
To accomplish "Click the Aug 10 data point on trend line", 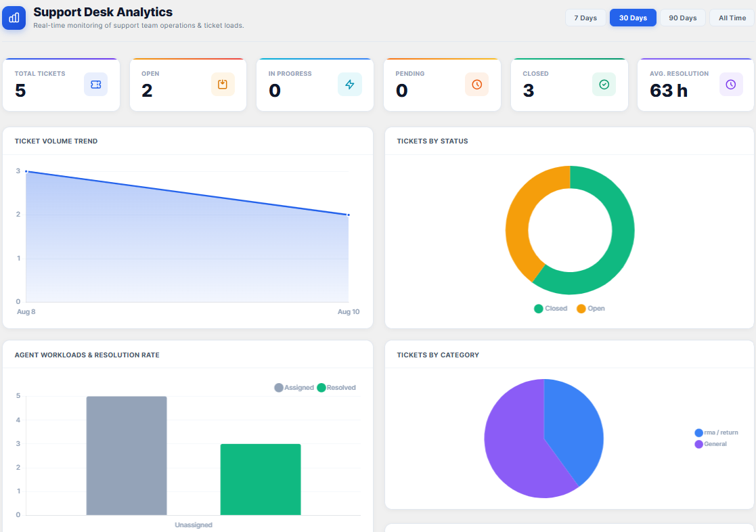I will [348, 215].
